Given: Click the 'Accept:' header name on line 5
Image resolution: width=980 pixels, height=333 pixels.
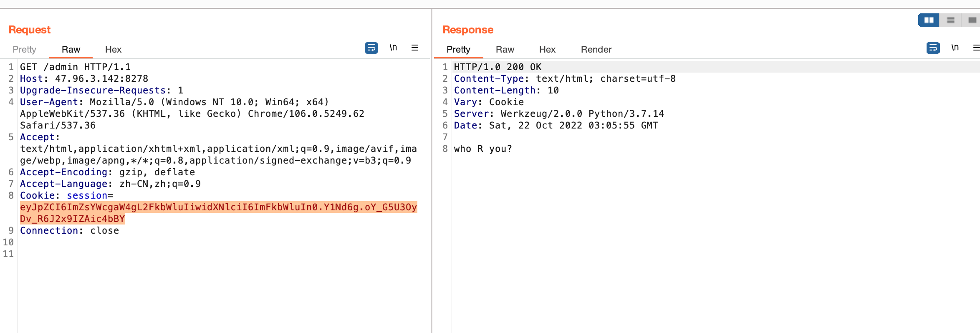Looking at the screenshot, I should 40,137.
